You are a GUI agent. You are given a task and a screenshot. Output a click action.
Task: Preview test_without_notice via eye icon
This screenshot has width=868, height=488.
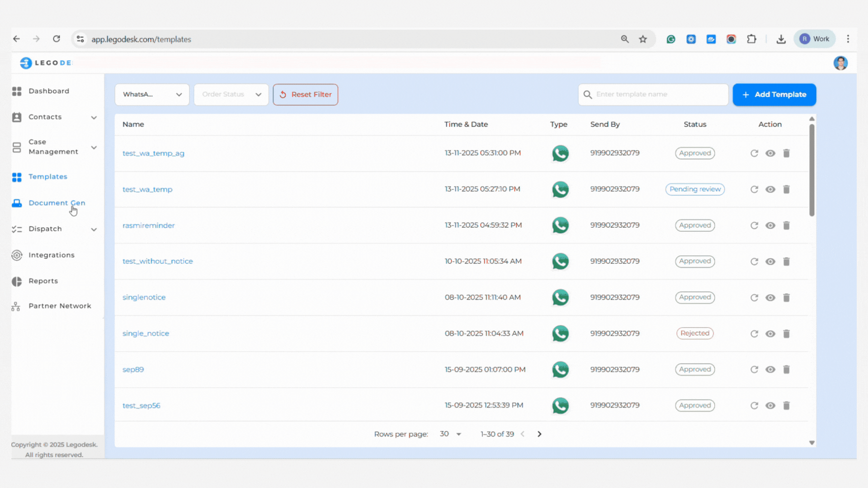[x=770, y=262]
